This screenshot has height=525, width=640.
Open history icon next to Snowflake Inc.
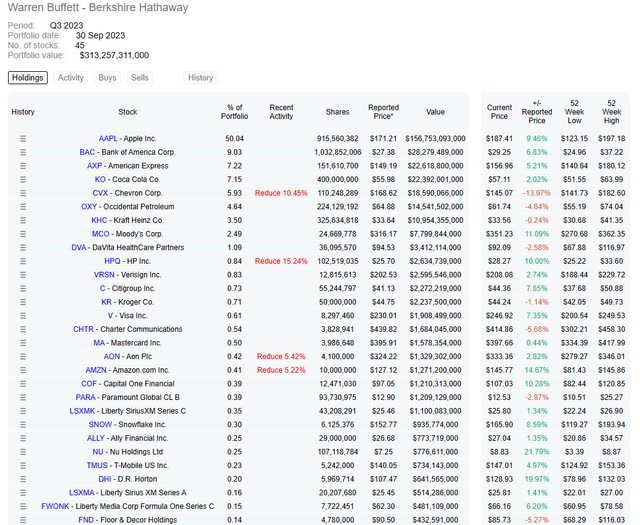(x=23, y=423)
